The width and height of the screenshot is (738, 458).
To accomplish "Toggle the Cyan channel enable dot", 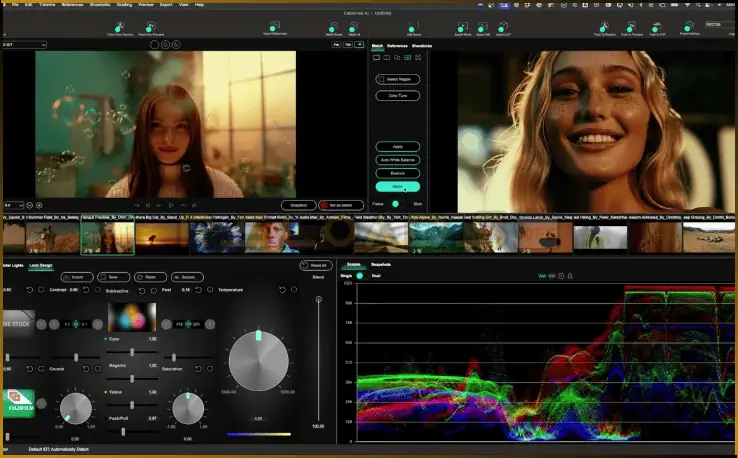I will click(x=105, y=339).
